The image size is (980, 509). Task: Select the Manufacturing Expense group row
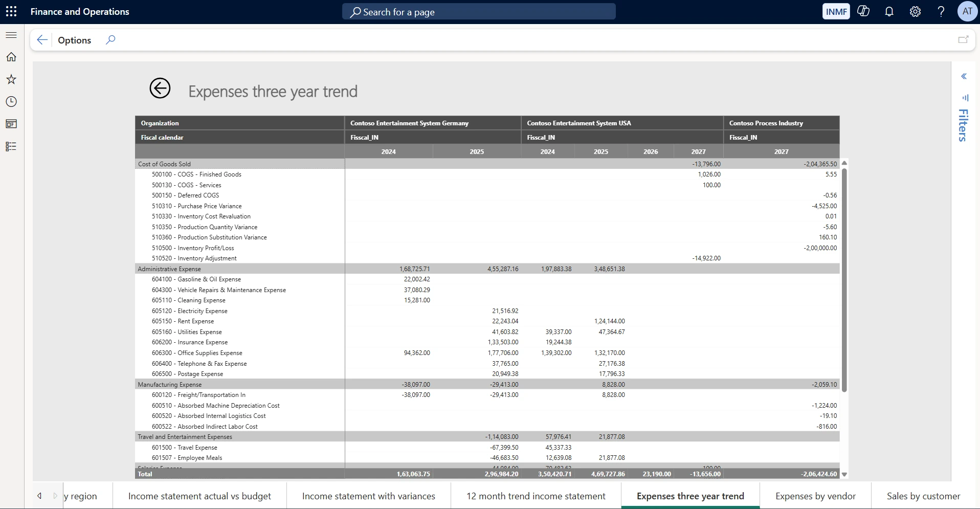pos(487,384)
